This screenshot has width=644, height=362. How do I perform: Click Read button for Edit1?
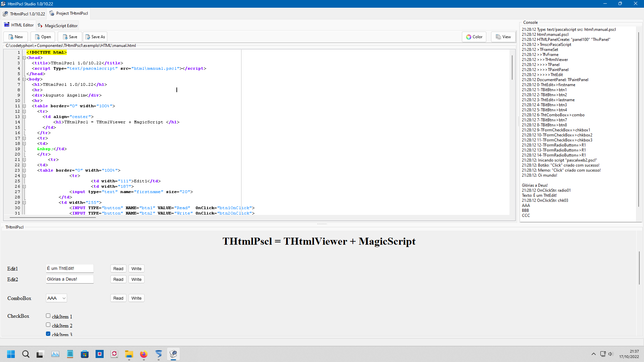[x=118, y=268]
